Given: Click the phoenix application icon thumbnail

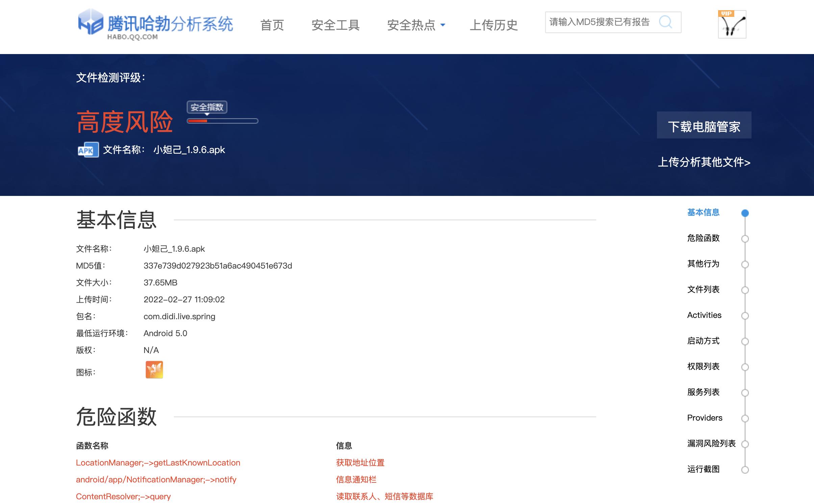Looking at the screenshot, I should [155, 370].
